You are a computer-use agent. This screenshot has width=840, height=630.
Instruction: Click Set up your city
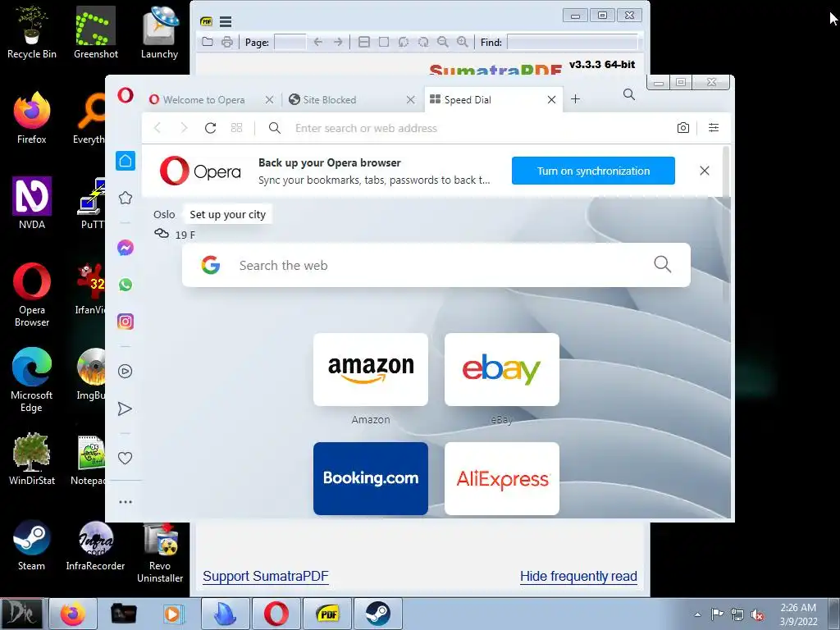click(228, 214)
